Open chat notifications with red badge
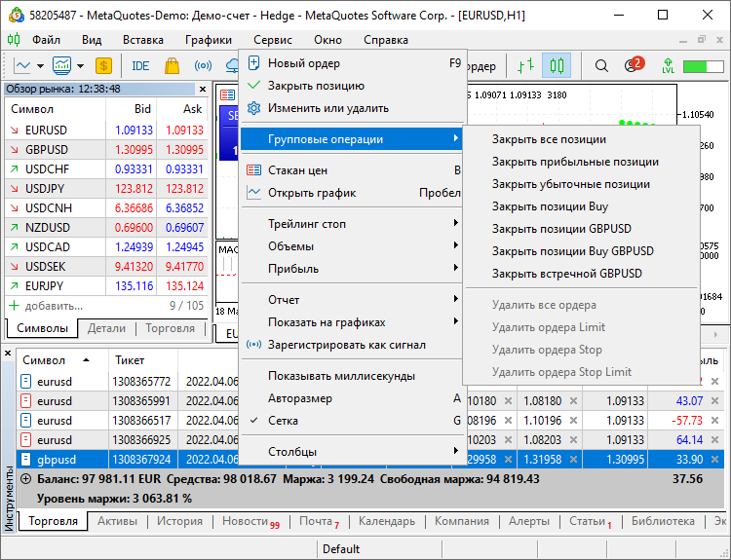This screenshot has height=560, width=731. click(635, 64)
